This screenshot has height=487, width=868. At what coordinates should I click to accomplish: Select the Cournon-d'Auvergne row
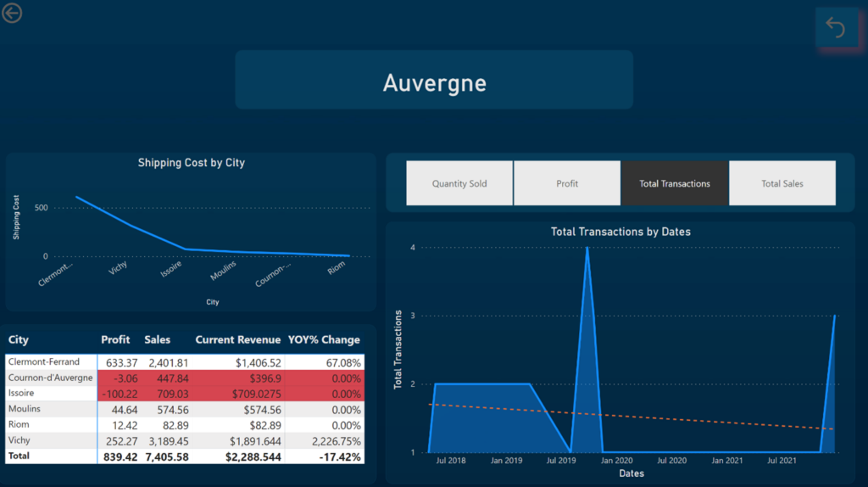(x=50, y=378)
